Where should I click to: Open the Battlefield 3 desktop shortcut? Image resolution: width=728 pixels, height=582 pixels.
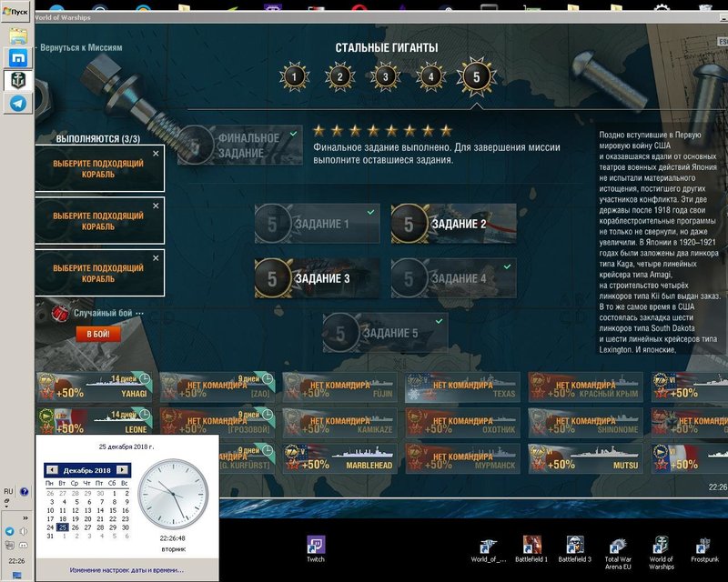[575, 549]
